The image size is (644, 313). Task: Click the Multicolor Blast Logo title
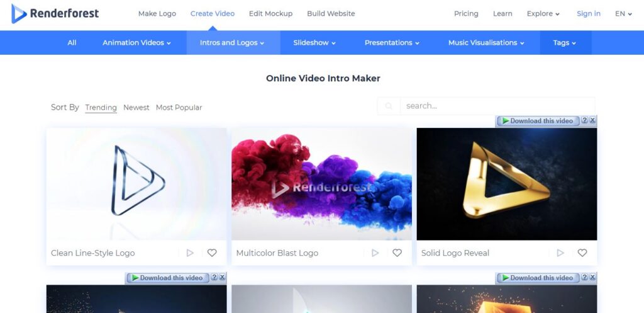pyautogui.click(x=277, y=253)
